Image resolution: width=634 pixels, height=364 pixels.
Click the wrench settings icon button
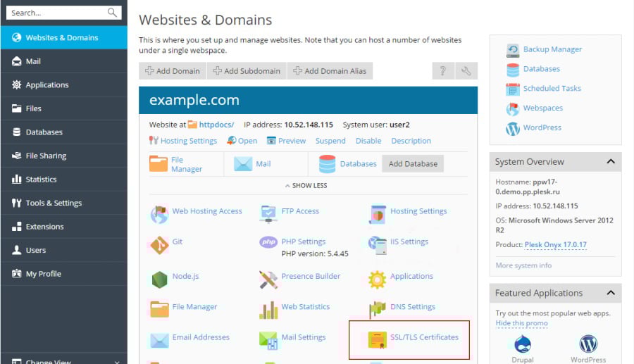466,70
